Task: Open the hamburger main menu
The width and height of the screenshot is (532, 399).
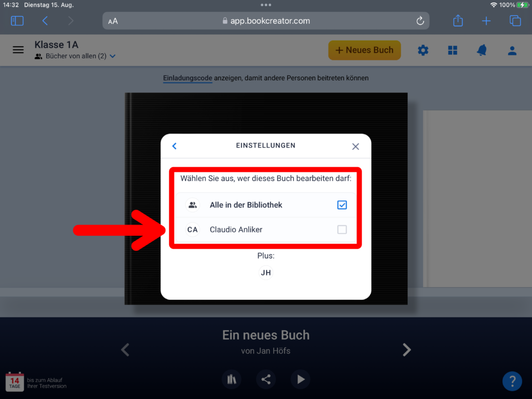Action: [x=18, y=50]
